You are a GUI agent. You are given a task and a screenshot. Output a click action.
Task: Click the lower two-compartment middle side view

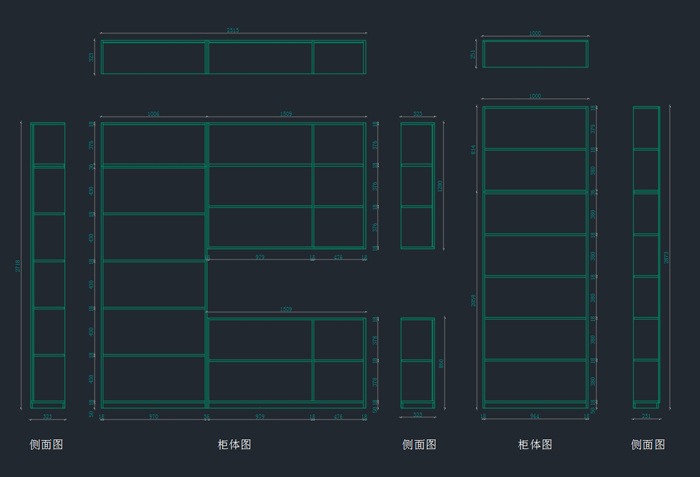click(417, 362)
